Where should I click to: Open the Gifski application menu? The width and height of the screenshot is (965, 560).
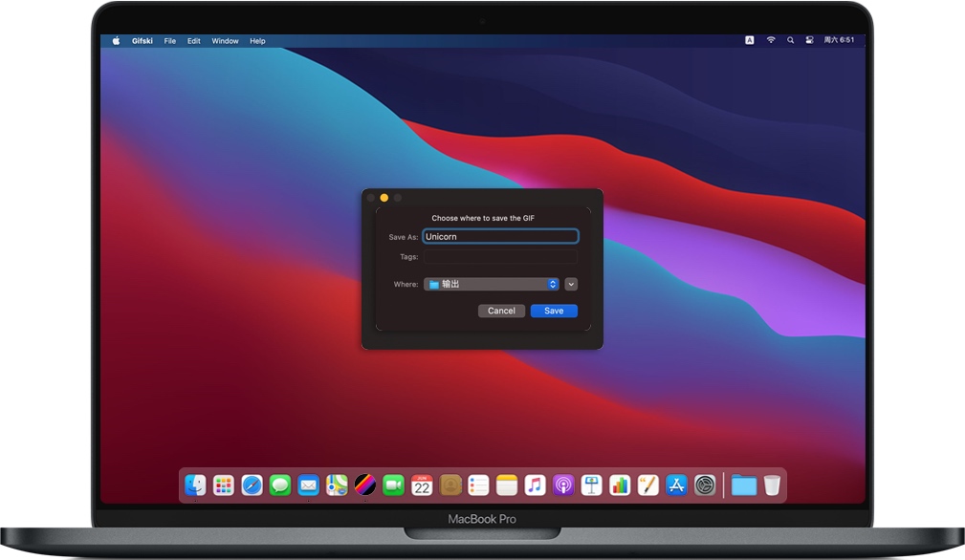pyautogui.click(x=143, y=41)
